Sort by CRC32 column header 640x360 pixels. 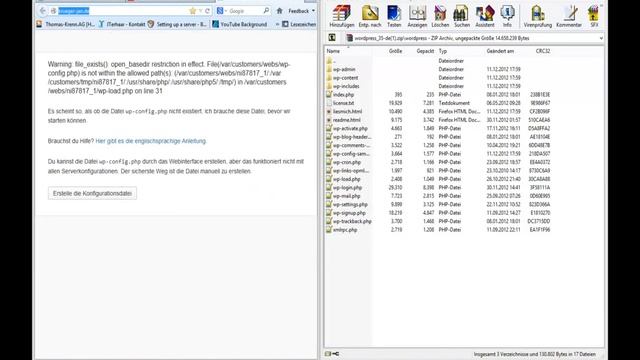[x=543, y=51]
